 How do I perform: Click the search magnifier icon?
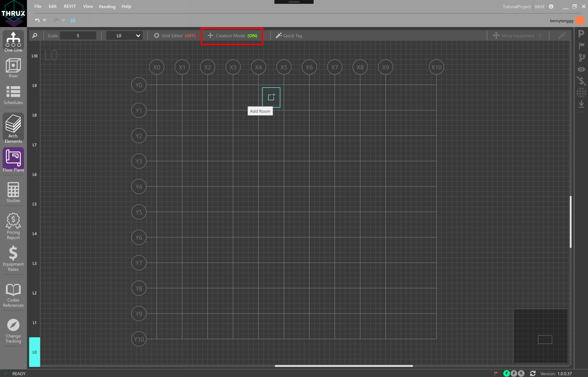point(35,35)
